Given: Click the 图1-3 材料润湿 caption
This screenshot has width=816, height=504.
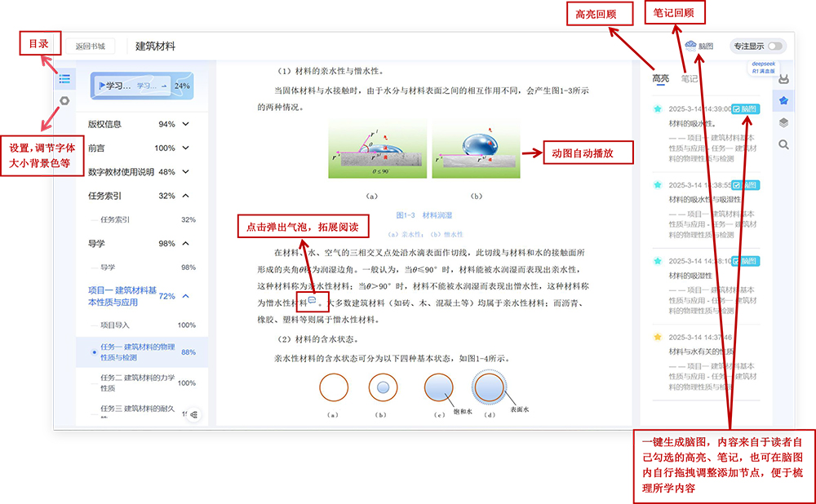Looking at the screenshot, I should pyautogui.click(x=424, y=214).
